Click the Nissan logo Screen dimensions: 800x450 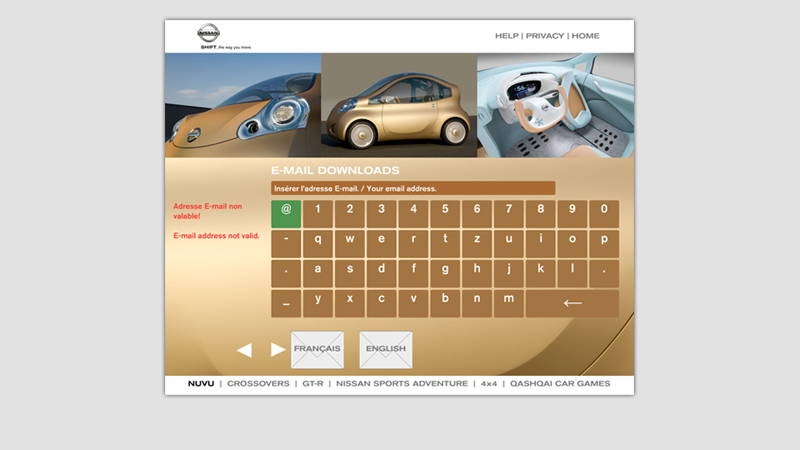tap(209, 33)
